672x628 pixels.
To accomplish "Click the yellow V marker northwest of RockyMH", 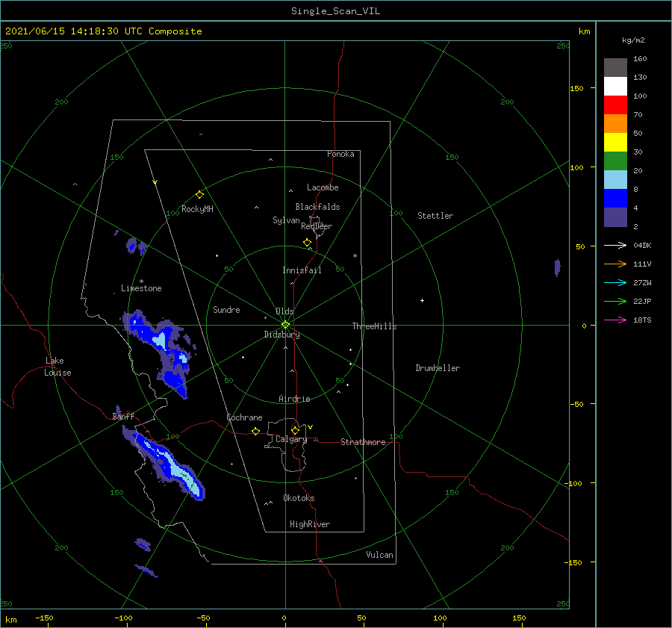I will (155, 183).
